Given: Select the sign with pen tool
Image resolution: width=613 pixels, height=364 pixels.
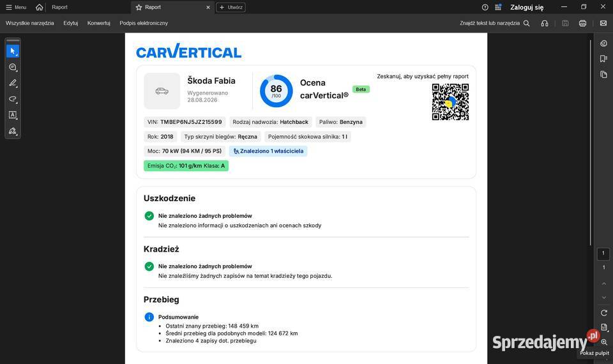Looking at the screenshot, I should coord(13,131).
